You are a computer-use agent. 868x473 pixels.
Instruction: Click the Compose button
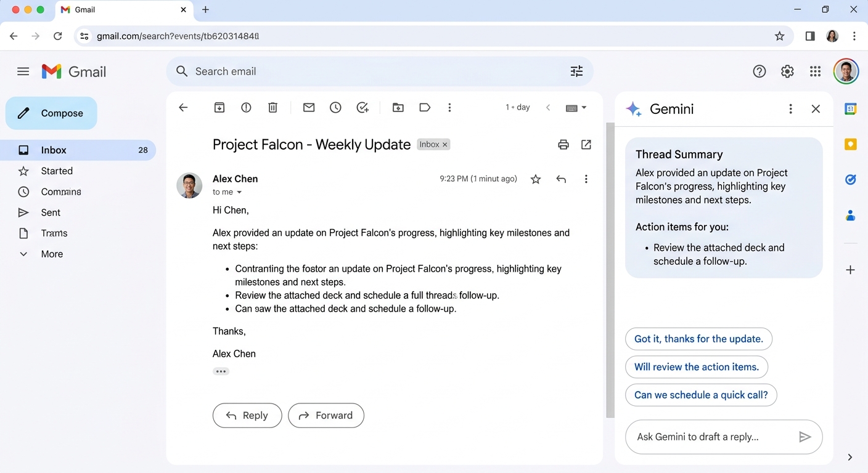51,113
